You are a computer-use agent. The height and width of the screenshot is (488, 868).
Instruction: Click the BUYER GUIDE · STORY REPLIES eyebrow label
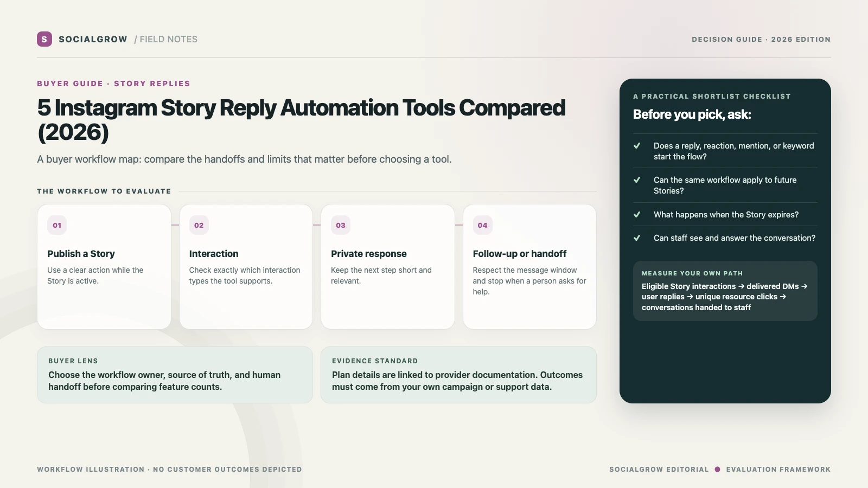tap(113, 84)
